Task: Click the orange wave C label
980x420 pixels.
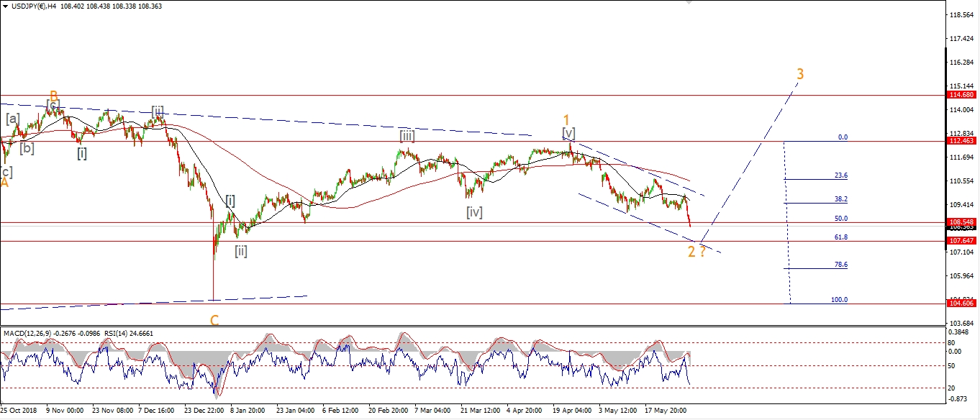Action: (x=214, y=320)
